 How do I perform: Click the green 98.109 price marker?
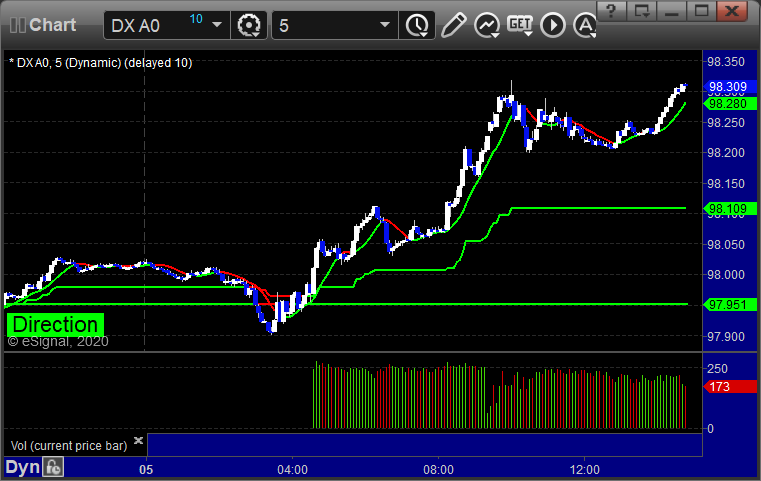pyautogui.click(x=730, y=209)
